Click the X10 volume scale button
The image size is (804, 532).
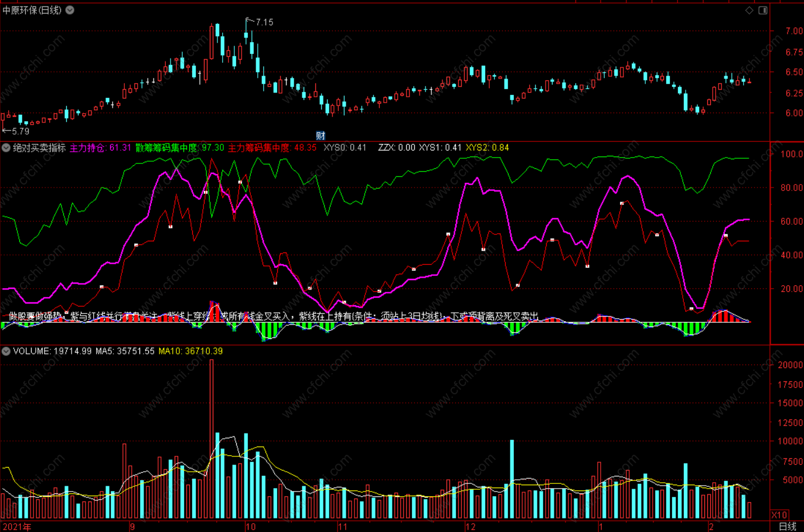click(x=779, y=515)
